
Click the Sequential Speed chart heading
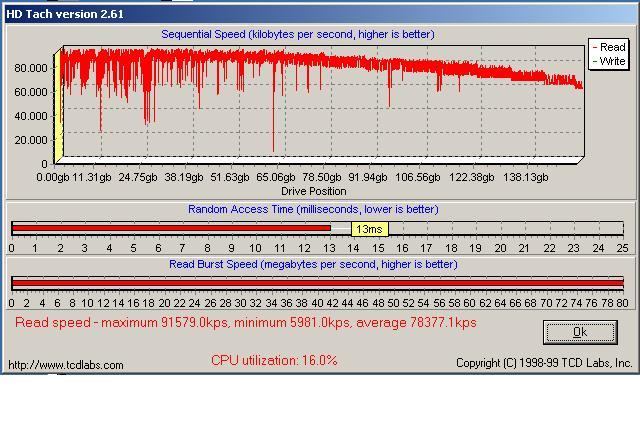(298, 34)
